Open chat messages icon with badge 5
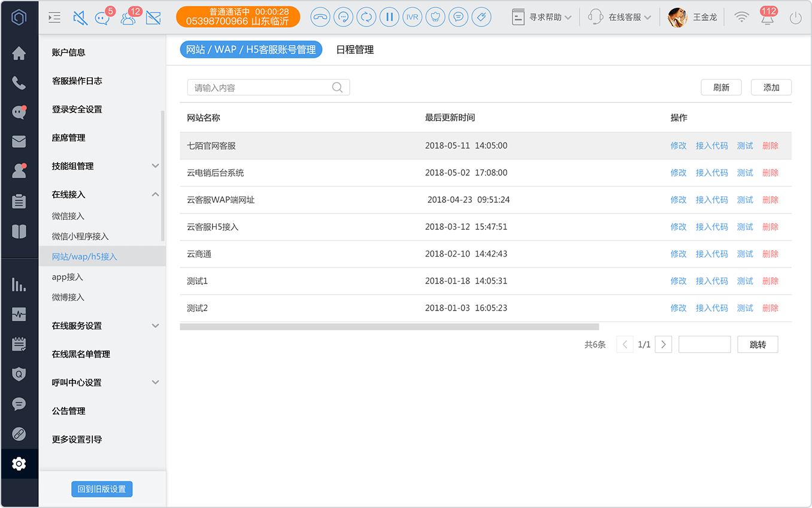Screen dimensions: 812x508 click(x=104, y=17)
